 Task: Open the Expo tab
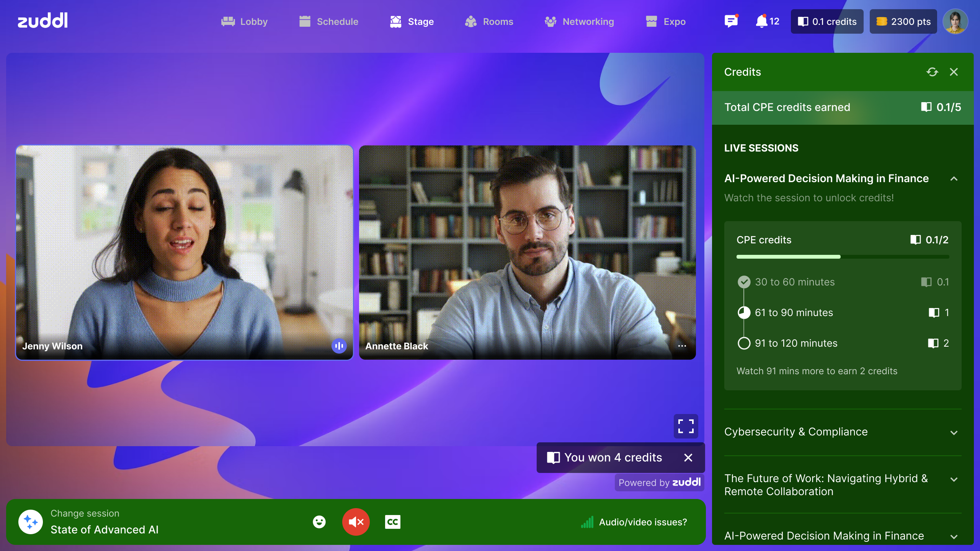(x=665, y=21)
